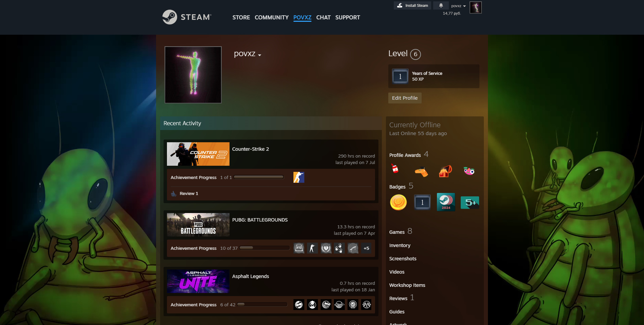The width and height of the screenshot is (644, 325).
Task: Open the Inventory link
Action: tap(400, 245)
